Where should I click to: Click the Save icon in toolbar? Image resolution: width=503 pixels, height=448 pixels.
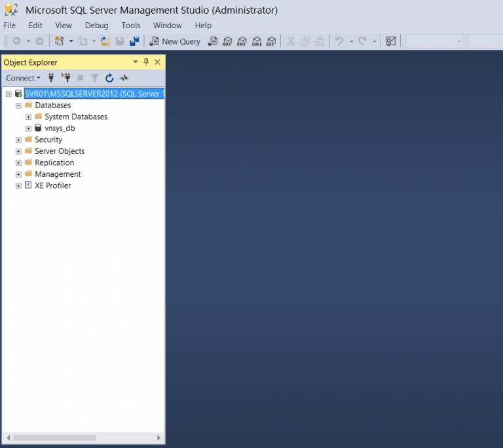click(x=120, y=41)
